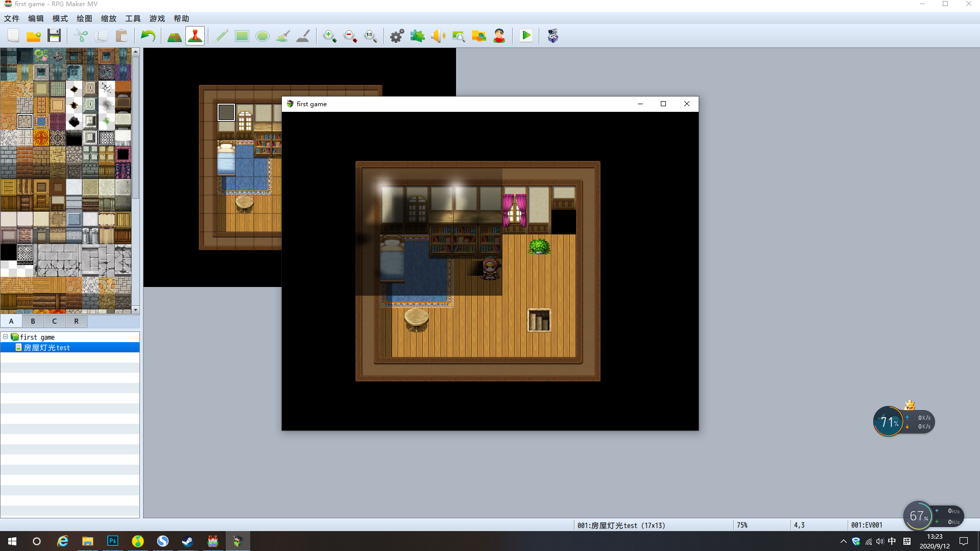
Task: Switch to tileset tab R
Action: coord(77,321)
